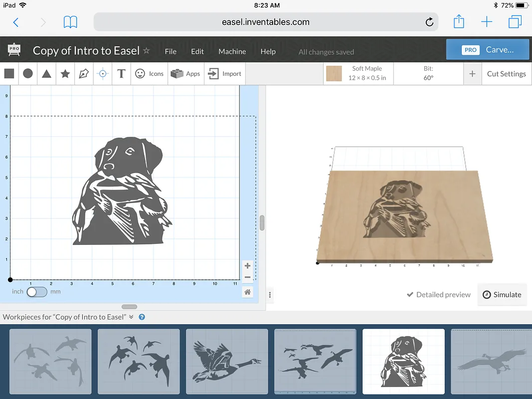This screenshot has height=399, width=532.
Task: Toggle units between inch and mm
Action: pyautogui.click(x=37, y=292)
